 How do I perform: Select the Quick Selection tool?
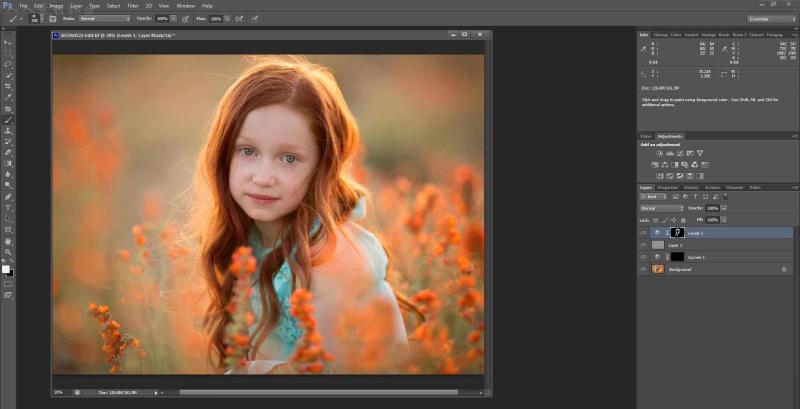[8, 75]
